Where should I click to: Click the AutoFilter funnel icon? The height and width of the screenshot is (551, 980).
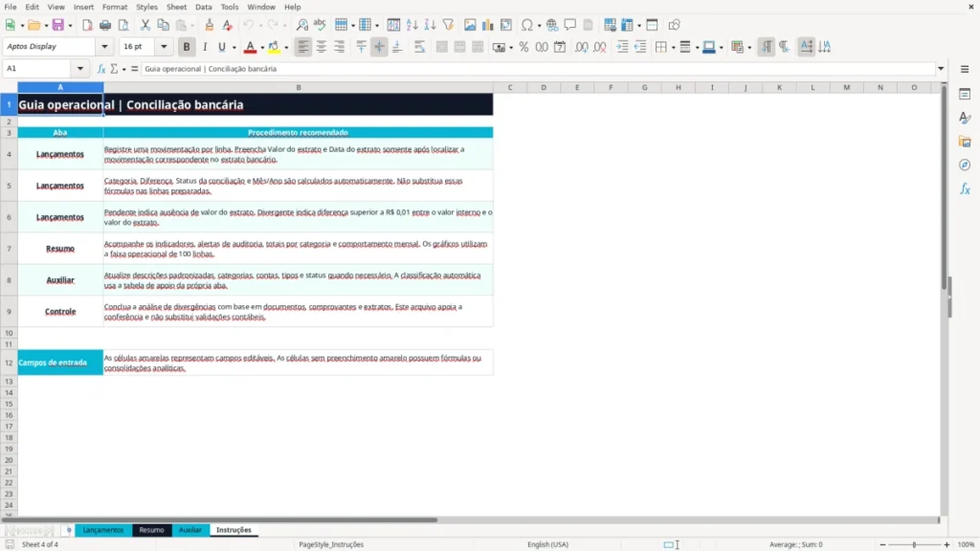coord(448,25)
